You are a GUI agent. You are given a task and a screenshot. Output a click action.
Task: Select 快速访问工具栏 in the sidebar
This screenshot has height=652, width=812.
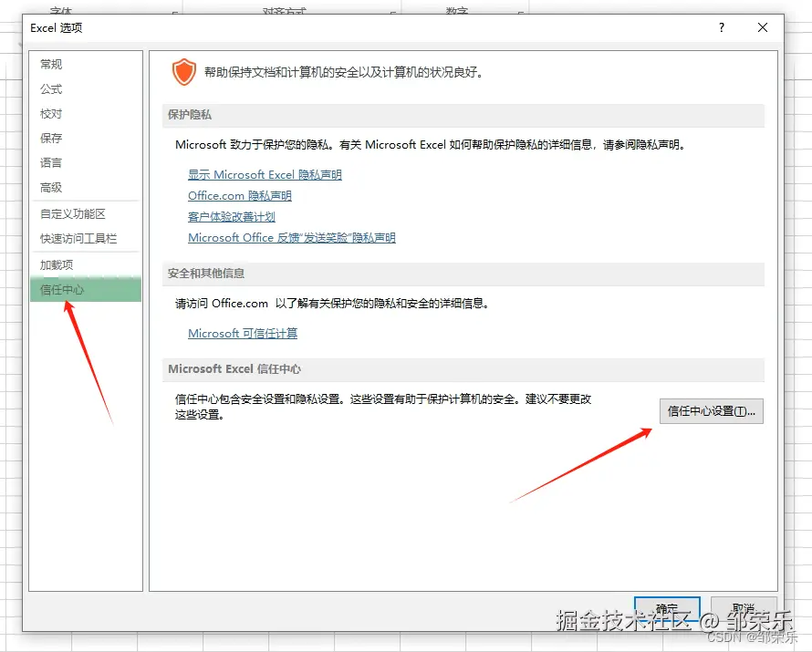(78, 238)
